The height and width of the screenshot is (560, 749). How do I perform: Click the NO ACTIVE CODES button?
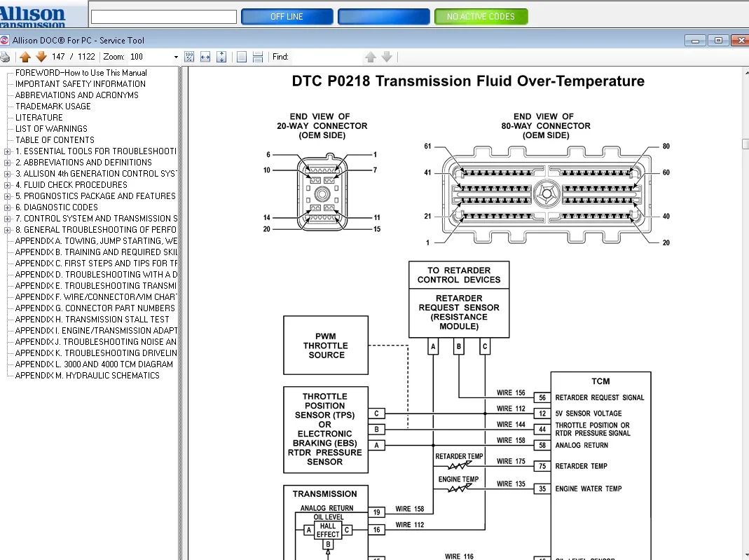click(x=481, y=17)
